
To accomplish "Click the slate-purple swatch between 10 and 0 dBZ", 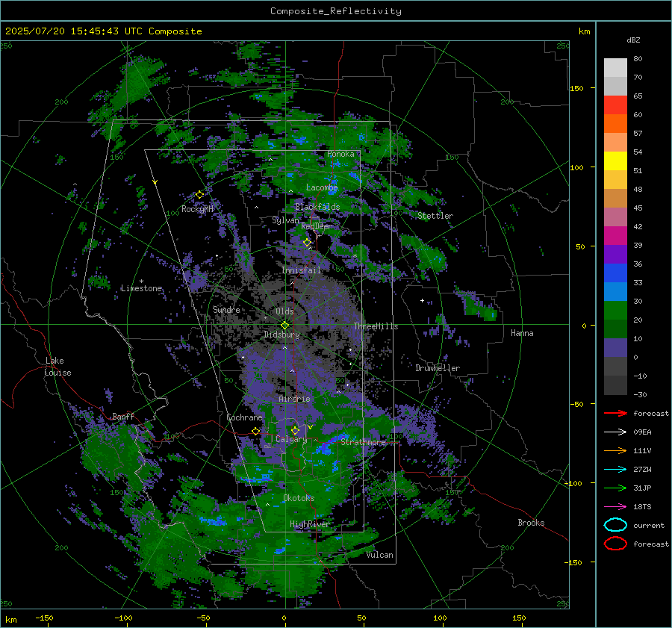I will [615, 348].
